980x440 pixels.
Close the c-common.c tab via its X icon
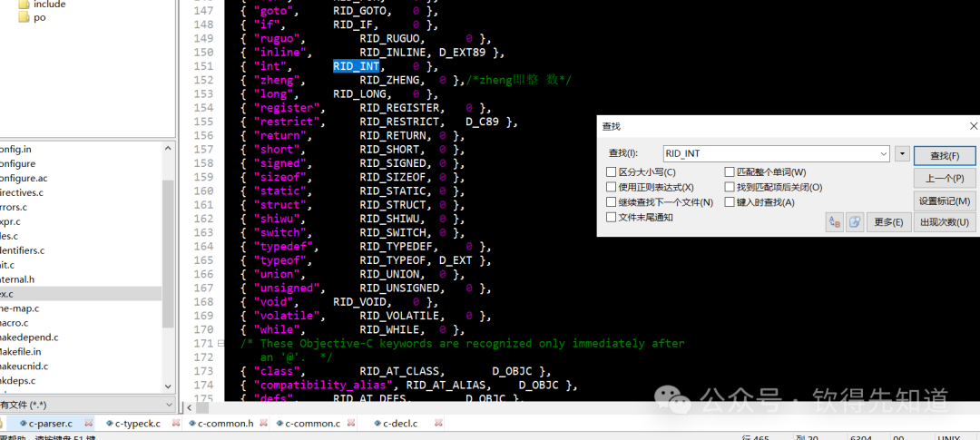tap(350, 423)
